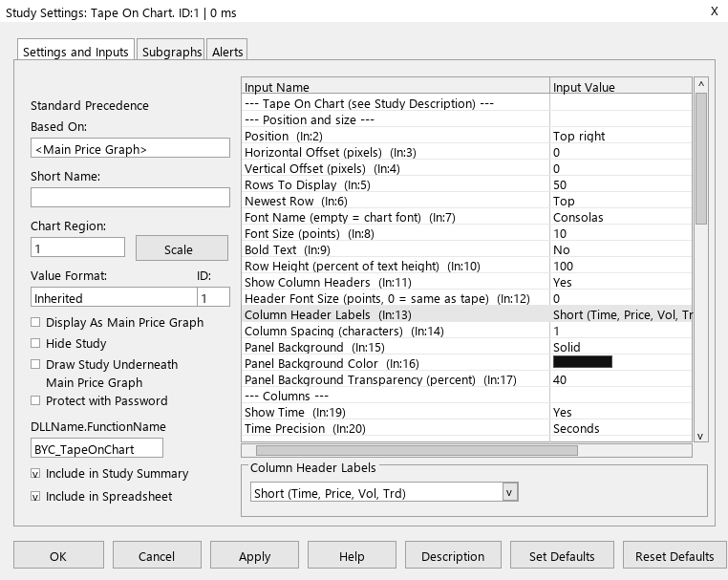Open the study Description
The image size is (728, 580).
[453, 555]
